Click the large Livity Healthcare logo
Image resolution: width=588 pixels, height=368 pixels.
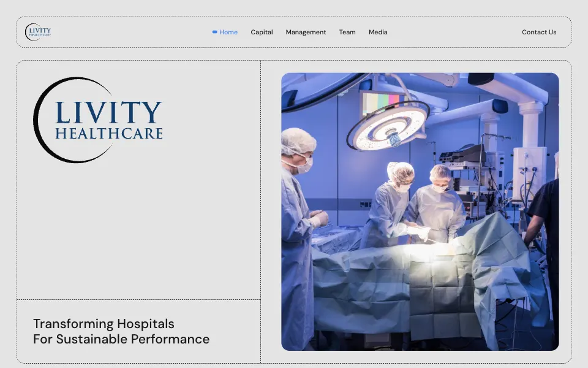[x=98, y=120]
